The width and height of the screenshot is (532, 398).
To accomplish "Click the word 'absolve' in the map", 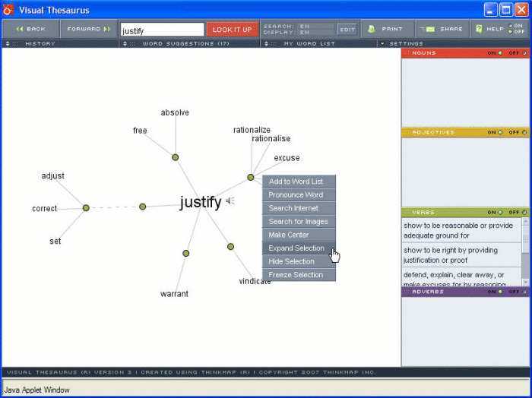I will click(175, 112).
